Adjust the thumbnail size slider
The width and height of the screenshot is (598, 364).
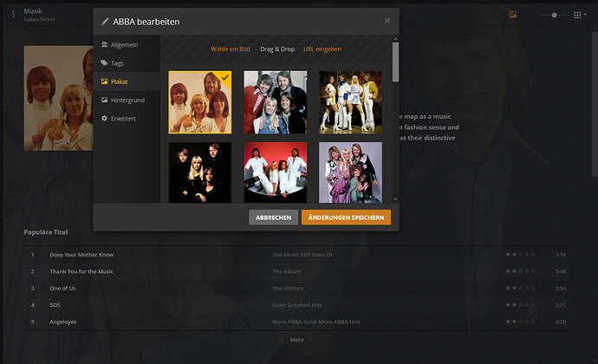pos(554,15)
